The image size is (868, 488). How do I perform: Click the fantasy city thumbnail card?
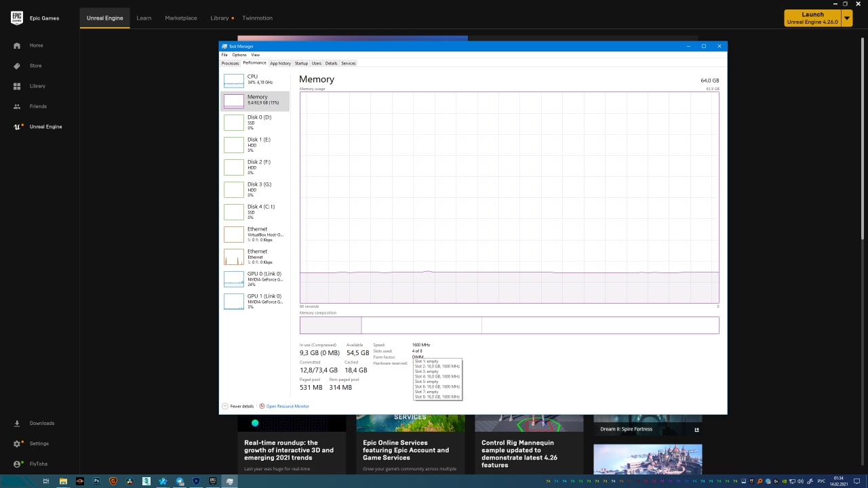click(648, 459)
